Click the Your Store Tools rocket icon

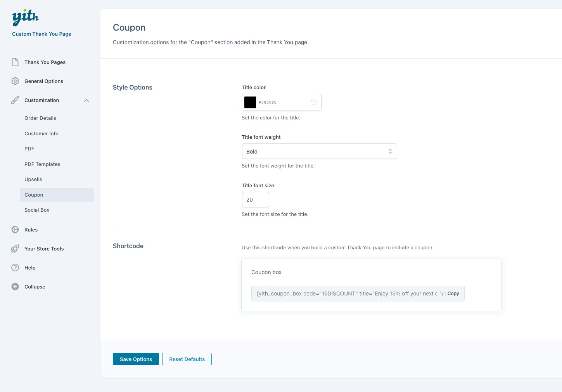tap(15, 249)
